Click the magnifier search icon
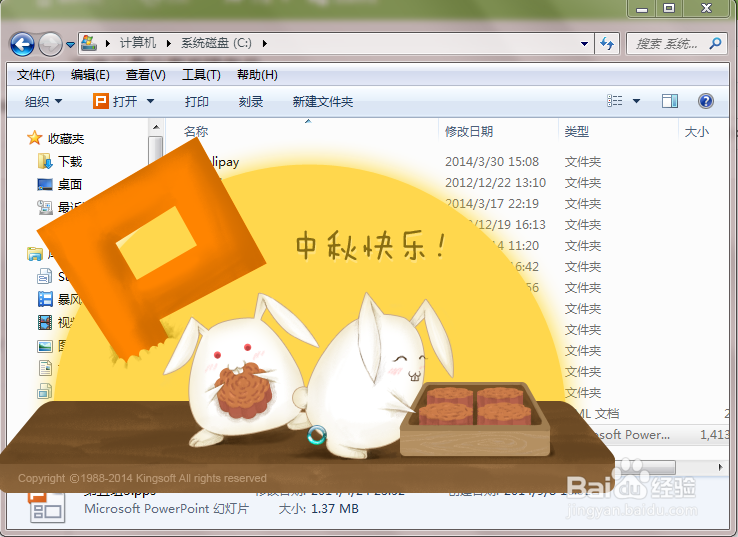 coord(715,44)
